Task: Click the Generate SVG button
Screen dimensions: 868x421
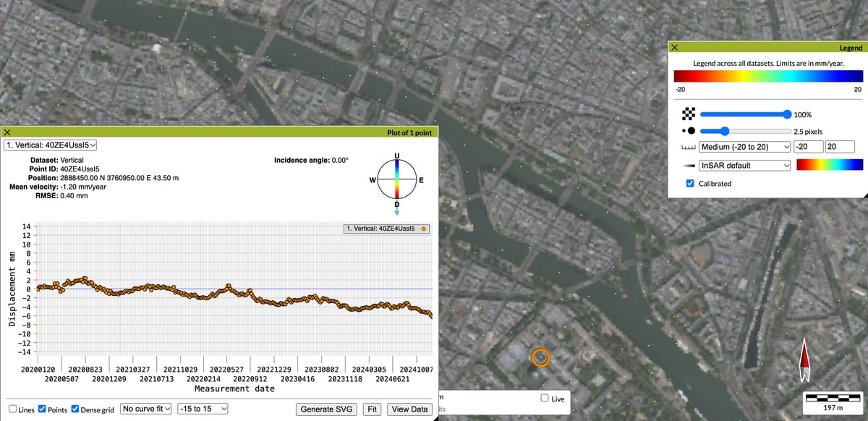Action: [x=326, y=409]
